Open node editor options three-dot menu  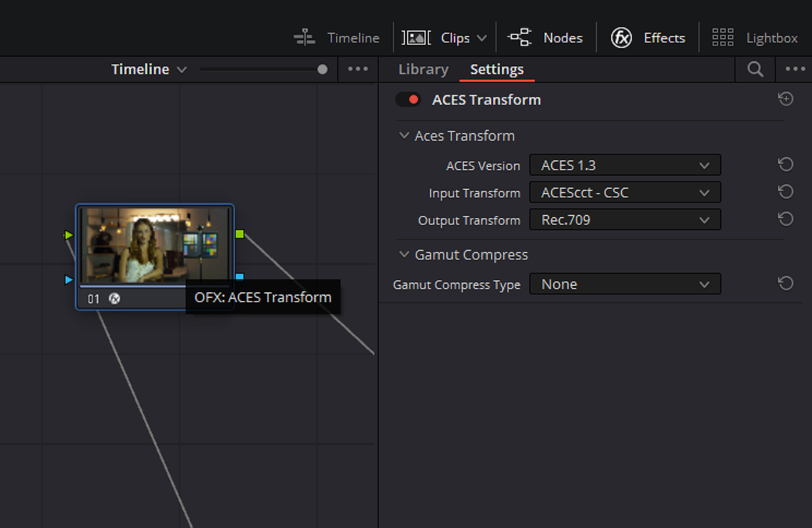click(358, 69)
